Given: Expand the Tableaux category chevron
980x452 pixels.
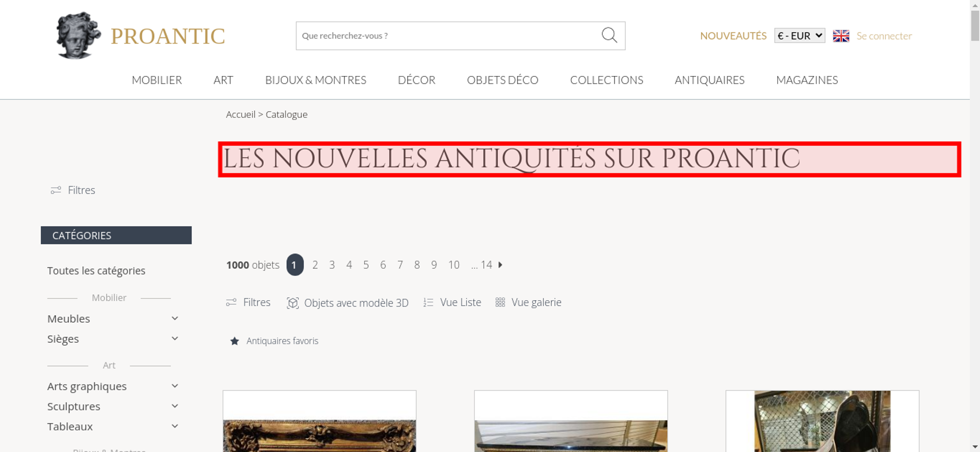Looking at the screenshot, I should click(175, 426).
